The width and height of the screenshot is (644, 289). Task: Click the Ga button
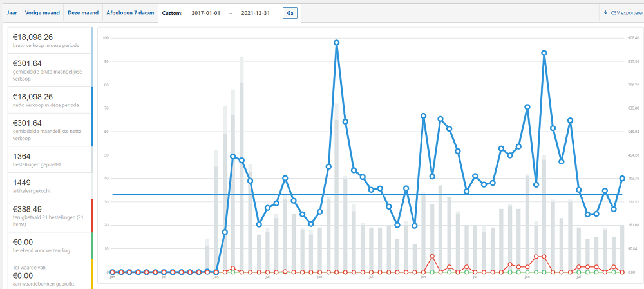coord(290,13)
